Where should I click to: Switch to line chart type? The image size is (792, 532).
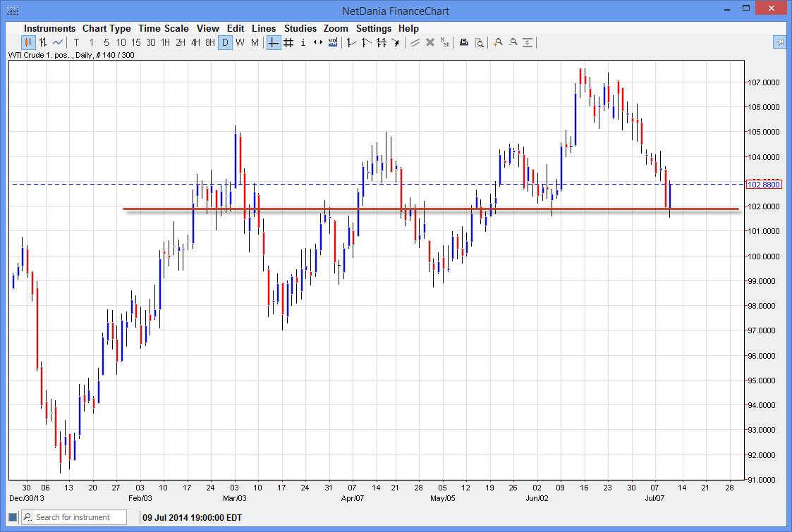click(x=59, y=42)
